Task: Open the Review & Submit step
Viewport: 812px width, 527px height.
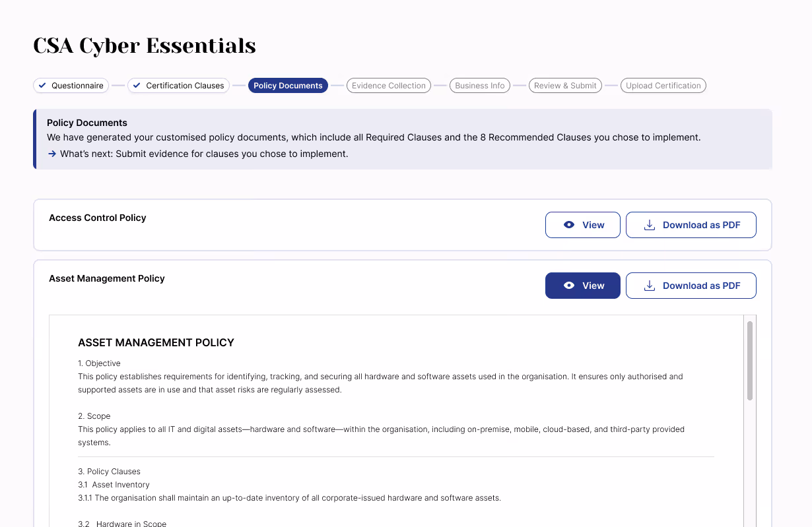Action: point(565,85)
